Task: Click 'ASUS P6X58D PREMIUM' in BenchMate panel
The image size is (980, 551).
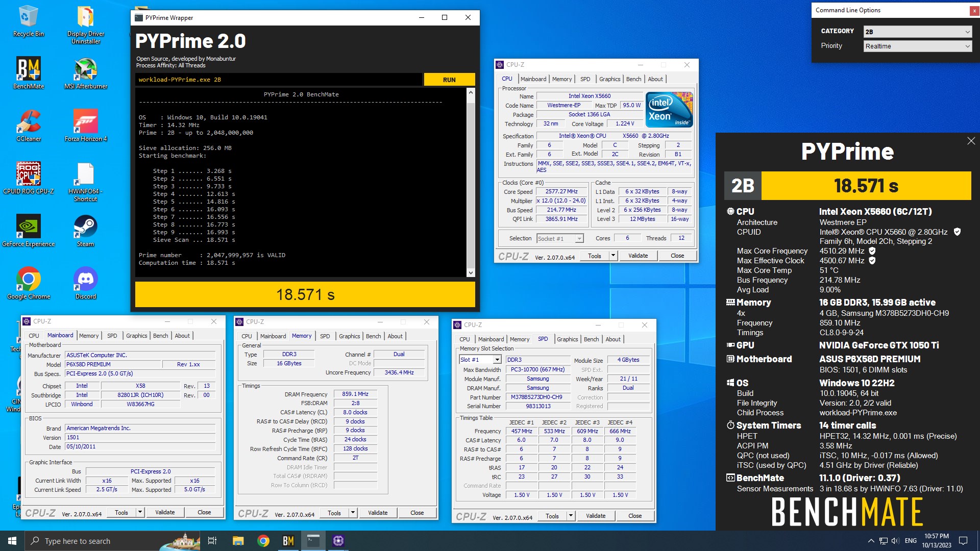Action: pos(870,359)
